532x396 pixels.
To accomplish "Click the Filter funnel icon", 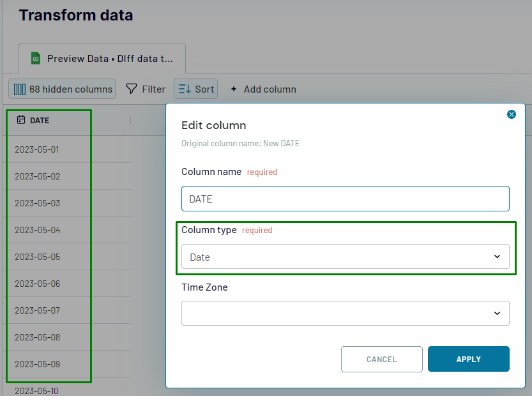I will (131, 89).
